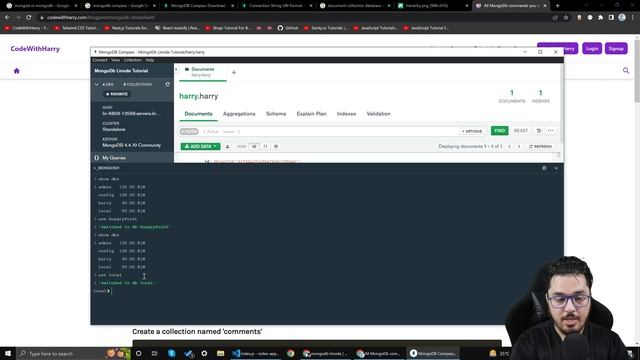Click the DOCUMENTS count stat
Image resolution: width=640 pixels, height=360 pixels.
(x=511, y=96)
